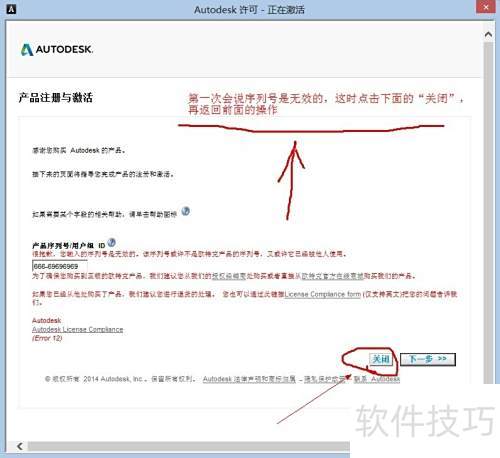Open the help icon beside the help-icon instruction
The width and height of the screenshot is (500, 458).
pyautogui.click(x=186, y=211)
